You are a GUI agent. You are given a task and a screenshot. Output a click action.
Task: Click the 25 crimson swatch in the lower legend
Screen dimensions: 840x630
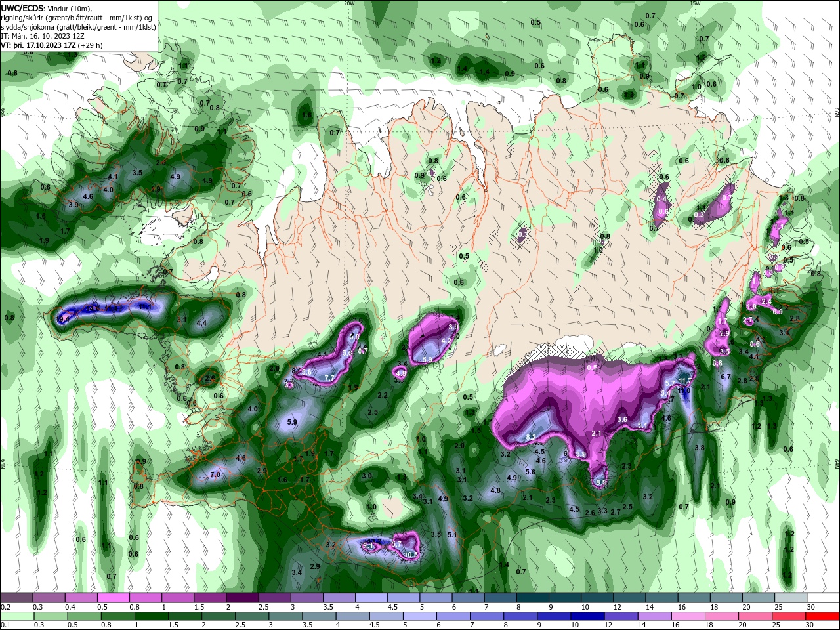[789, 616]
